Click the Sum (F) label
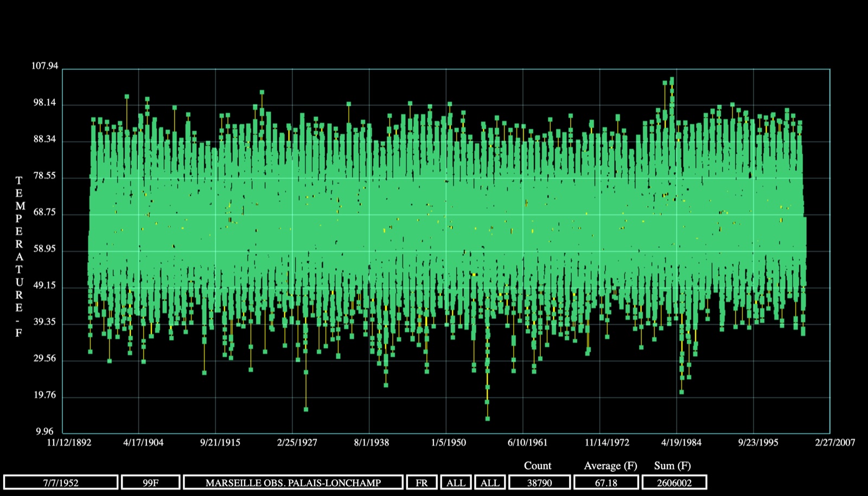The width and height of the screenshot is (868, 496). (x=672, y=466)
